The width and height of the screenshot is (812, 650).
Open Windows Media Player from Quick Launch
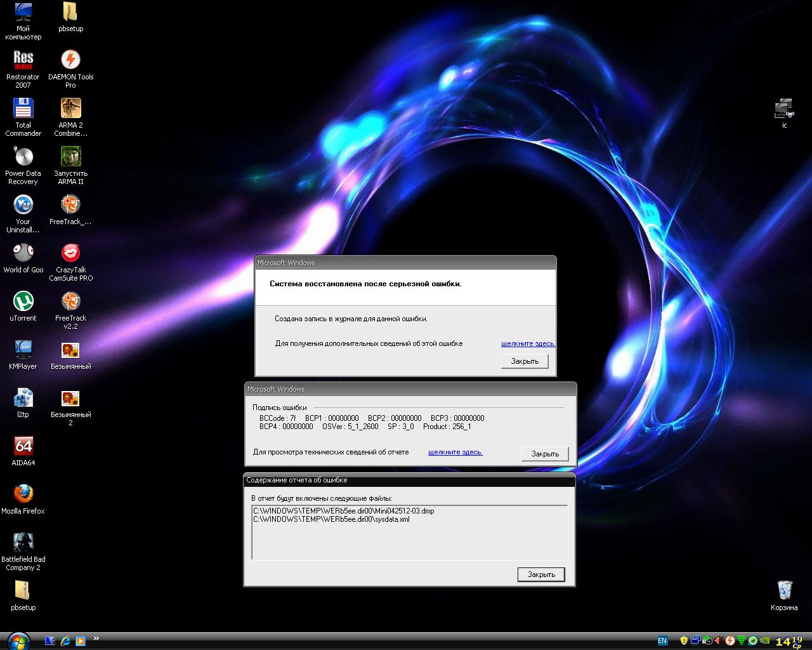pyautogui.click(x=81, y=641)
